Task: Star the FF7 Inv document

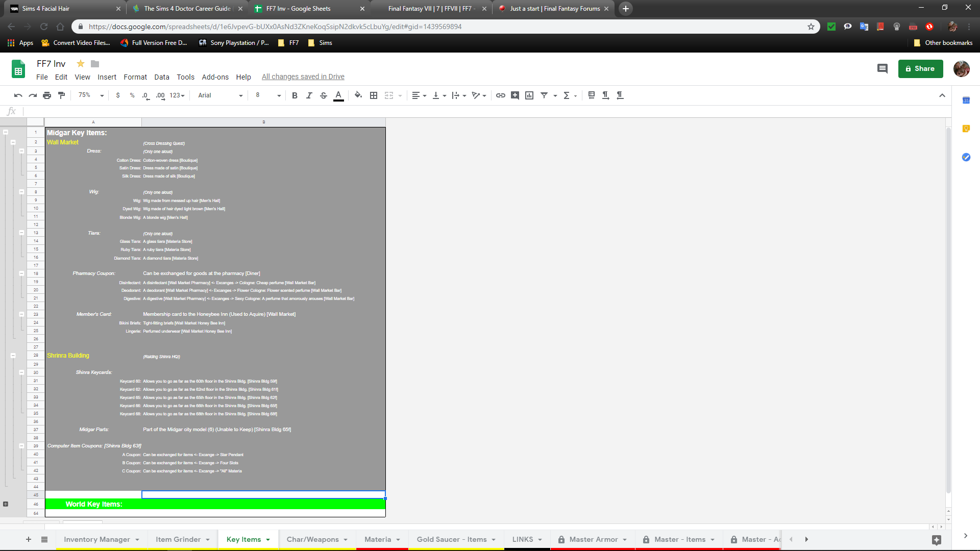Action: pyautogui.click(x=81, y=64)
